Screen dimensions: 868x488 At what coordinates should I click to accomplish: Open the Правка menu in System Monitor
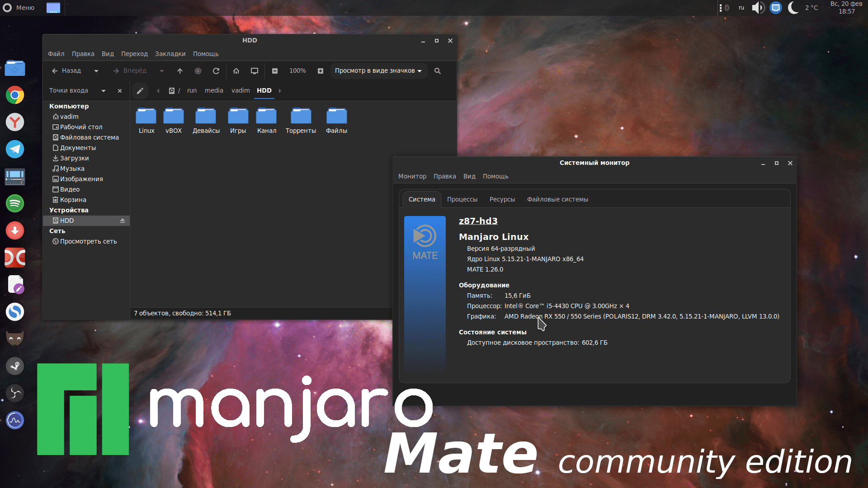[445, 176]
